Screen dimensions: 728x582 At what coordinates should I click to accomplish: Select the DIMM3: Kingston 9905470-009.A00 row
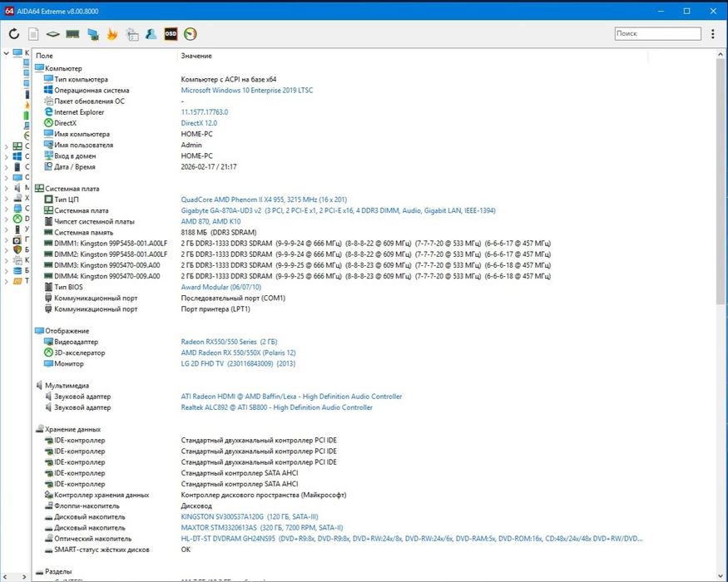[106, 265]
